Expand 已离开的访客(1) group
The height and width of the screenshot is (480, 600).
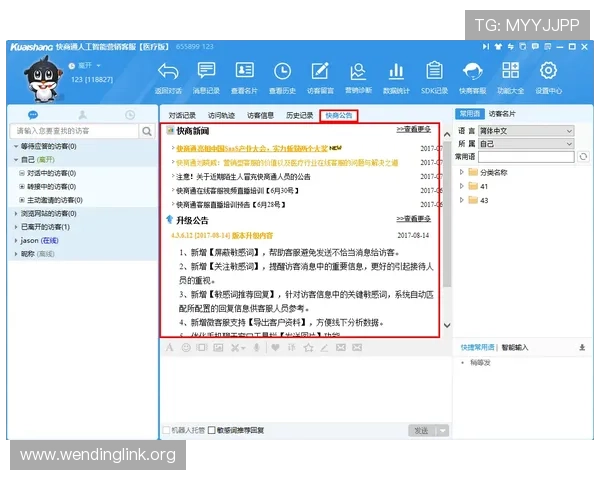pyautogui.click(x=16, y=227)
